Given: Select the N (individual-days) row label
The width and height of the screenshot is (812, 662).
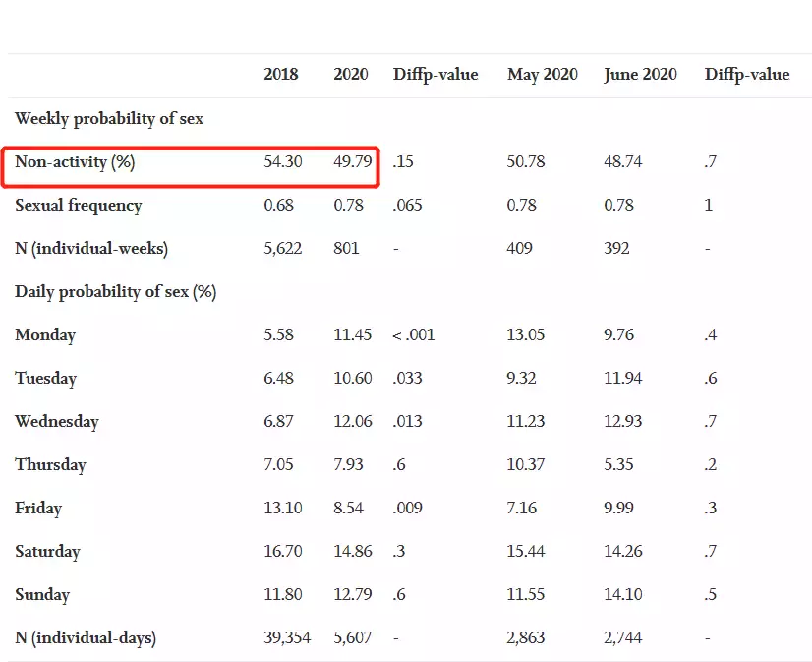Looking at the screenshot, I should coord(86,638).
